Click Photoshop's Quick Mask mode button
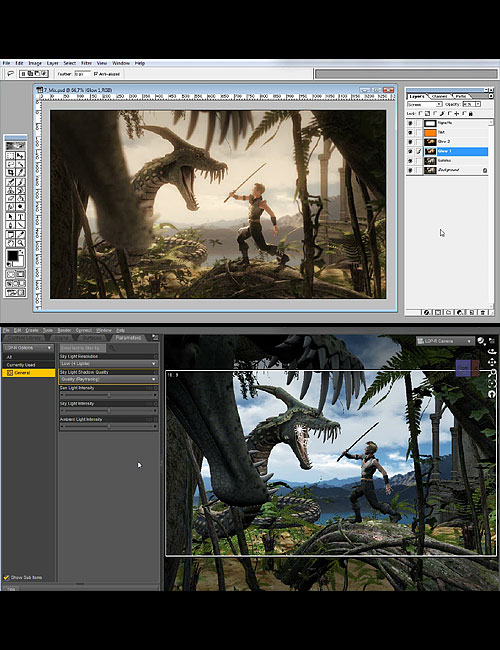Image resolution: width=500 pixels, height=650 pixels. pyautogui.click(x=19, y=274)
